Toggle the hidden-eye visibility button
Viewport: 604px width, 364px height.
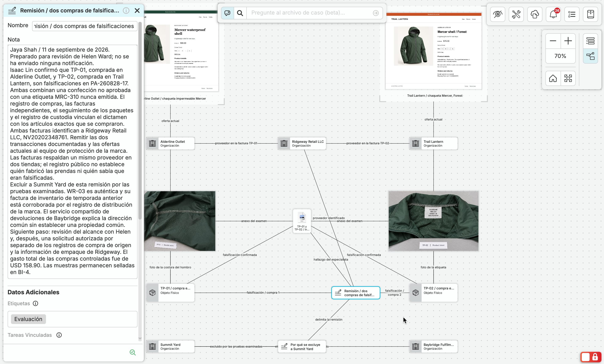[498, 14]
